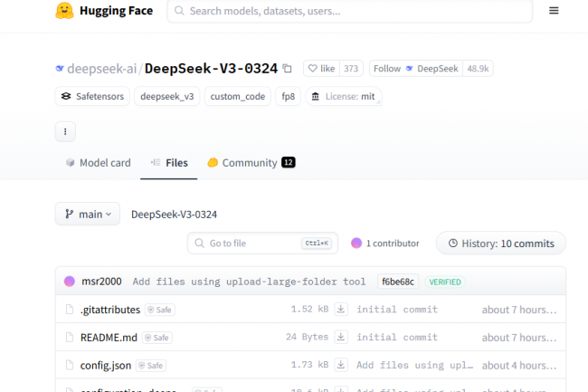Click the Hugging Face emoji logo

[64, 11]
